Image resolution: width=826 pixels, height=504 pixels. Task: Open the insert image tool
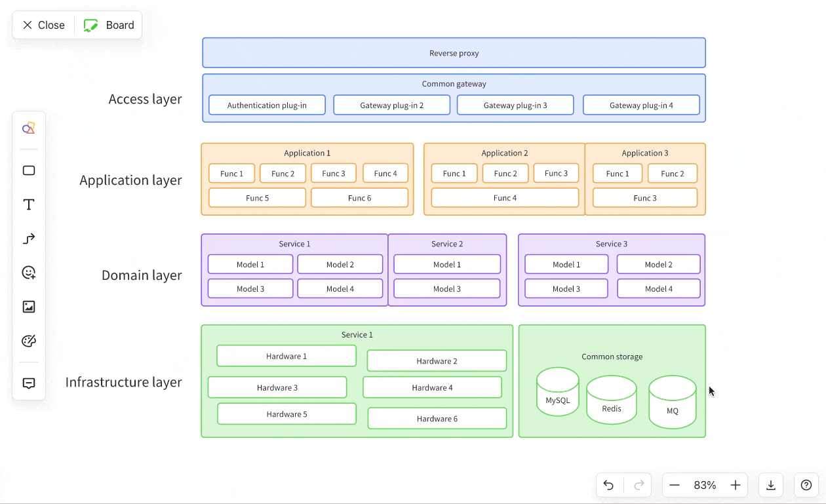(29, 307)
